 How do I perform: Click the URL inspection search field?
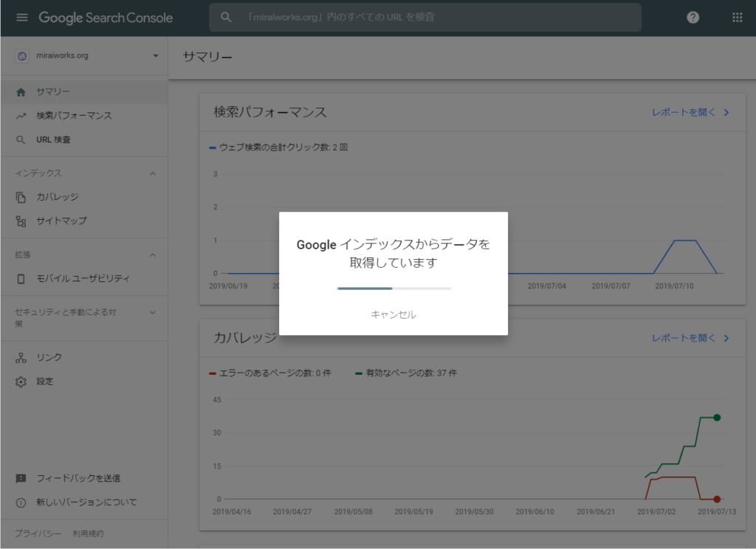tap(425, 18)
